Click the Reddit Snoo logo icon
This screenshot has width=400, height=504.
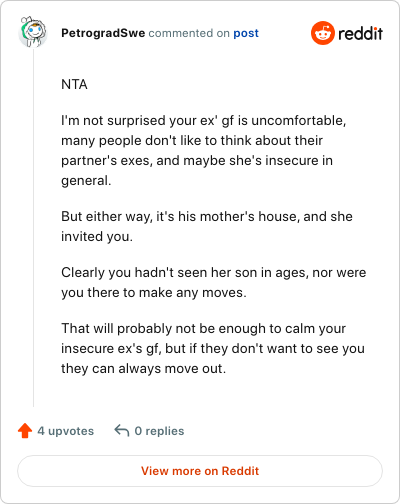coord(323,33)
